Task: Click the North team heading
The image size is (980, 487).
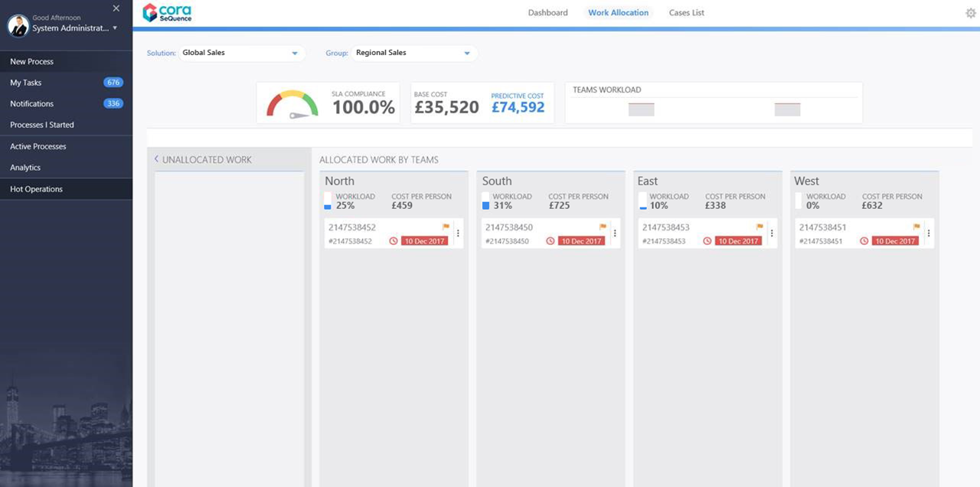Action: tap(339, 181)
